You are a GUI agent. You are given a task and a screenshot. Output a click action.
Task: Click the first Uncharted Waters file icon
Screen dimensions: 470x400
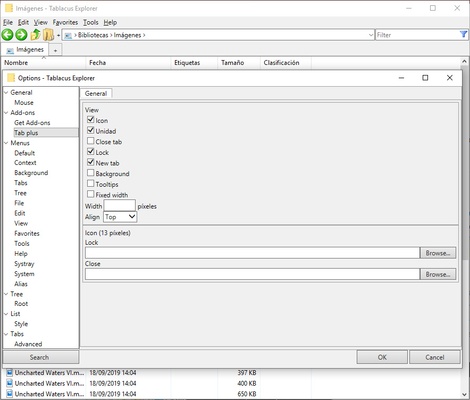click(x=10, y=373)
